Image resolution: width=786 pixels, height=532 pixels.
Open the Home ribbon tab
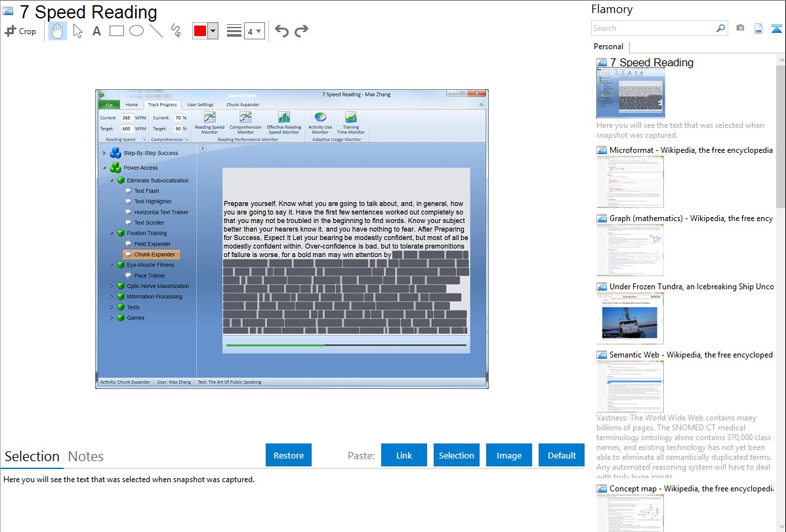tap(132, 105)
